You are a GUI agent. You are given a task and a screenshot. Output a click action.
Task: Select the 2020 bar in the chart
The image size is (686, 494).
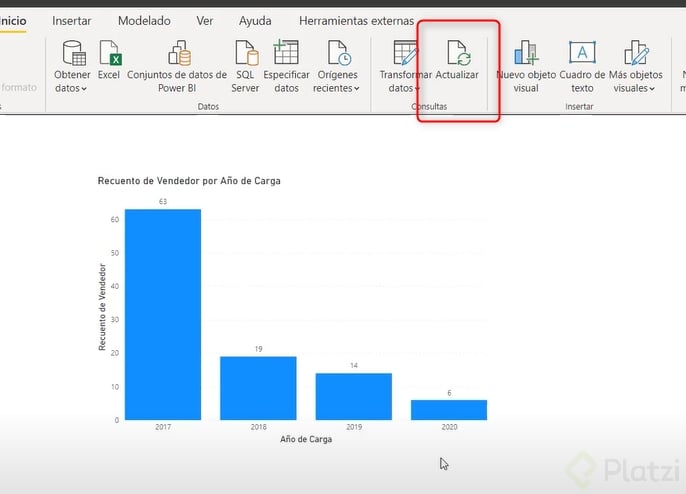pos(449,410)
